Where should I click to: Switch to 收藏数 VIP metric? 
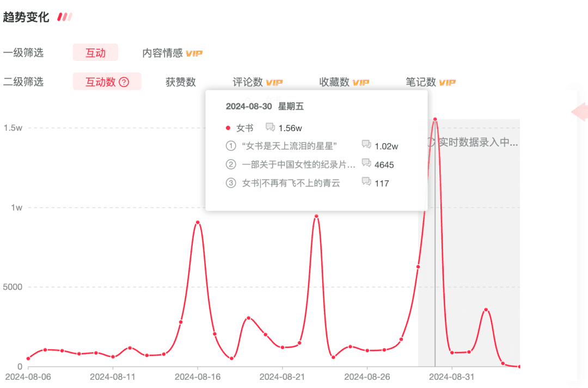coord(344,82)
